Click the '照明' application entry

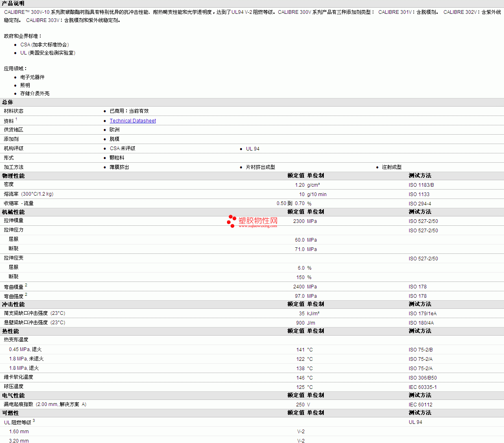[x=25, y=85]
